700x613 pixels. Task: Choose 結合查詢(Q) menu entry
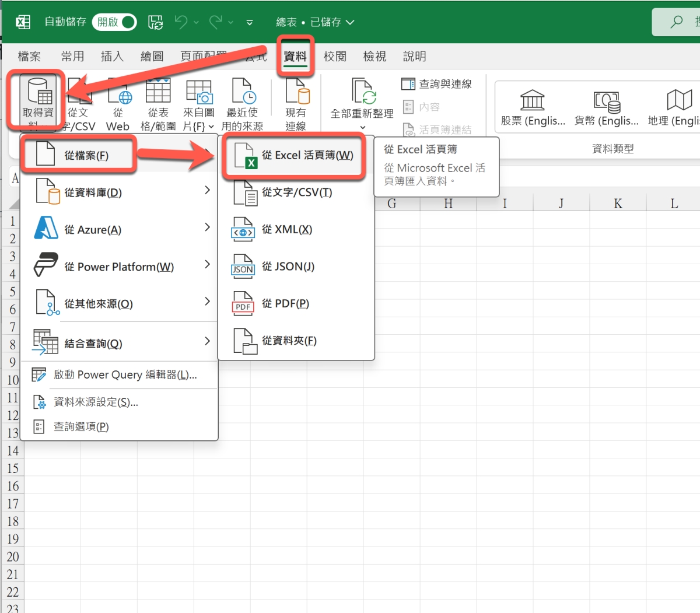119,343
